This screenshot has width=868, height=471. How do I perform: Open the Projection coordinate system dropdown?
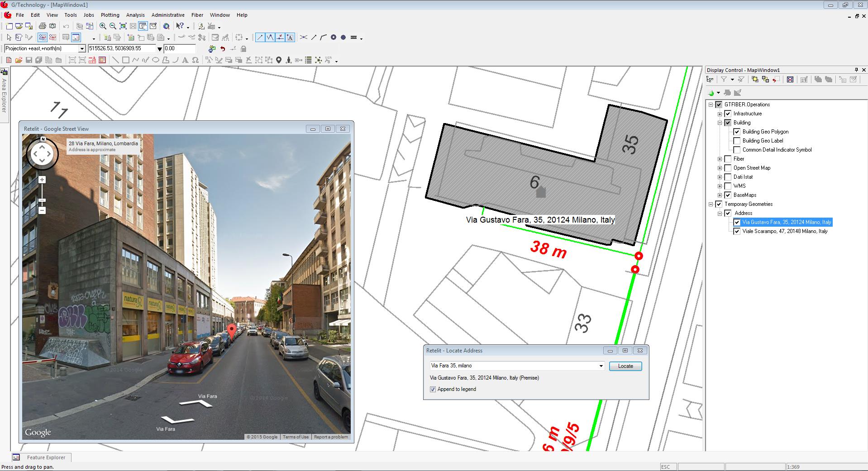pyautogui.click(x=82, y=48)
